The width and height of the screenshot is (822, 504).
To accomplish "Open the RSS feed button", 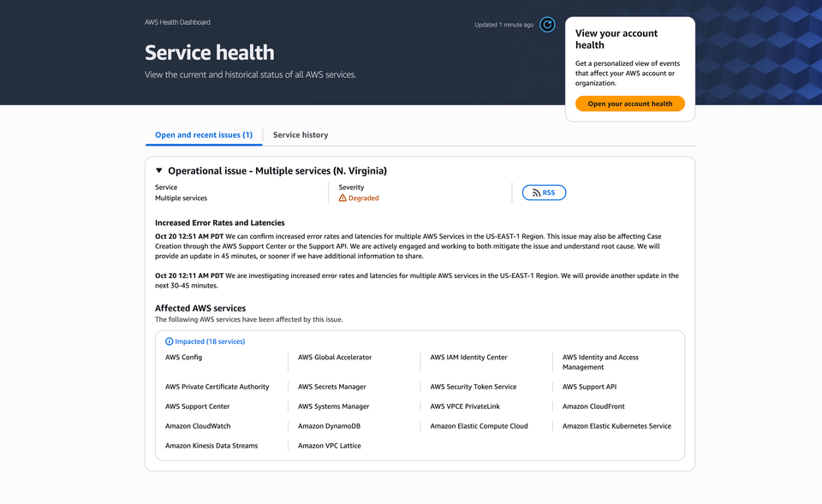I will tap(544, 193).
